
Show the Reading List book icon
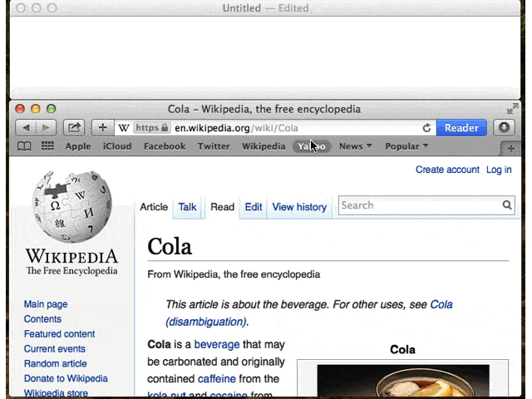tap(24, 146)
